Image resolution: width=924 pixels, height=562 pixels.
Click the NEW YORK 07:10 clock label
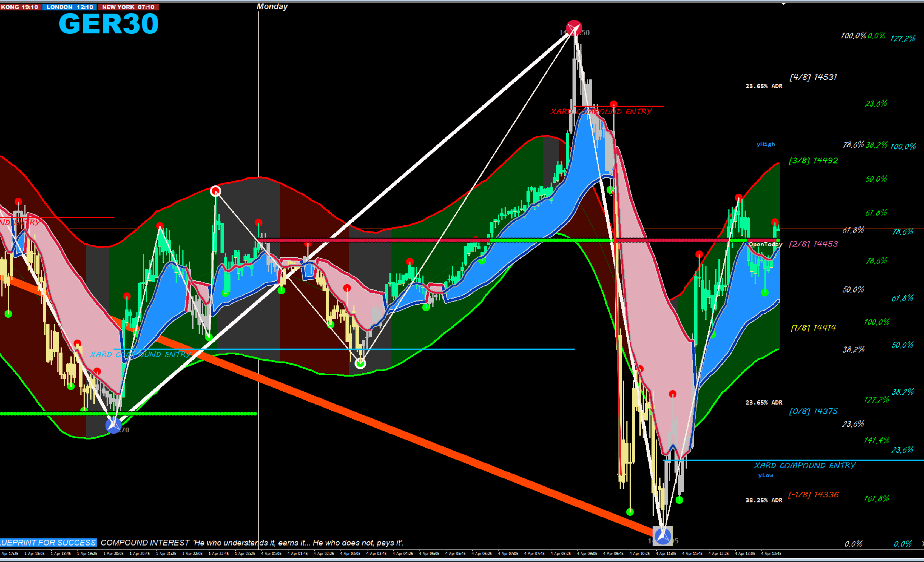[x=128, y=7]
